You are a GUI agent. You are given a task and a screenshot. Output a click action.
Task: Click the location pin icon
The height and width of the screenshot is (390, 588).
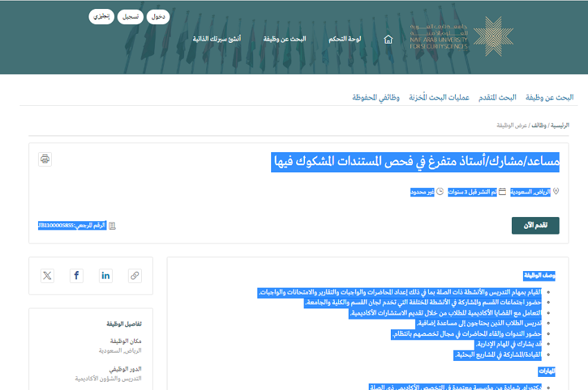pyautogui.click(x=555, y=192)
